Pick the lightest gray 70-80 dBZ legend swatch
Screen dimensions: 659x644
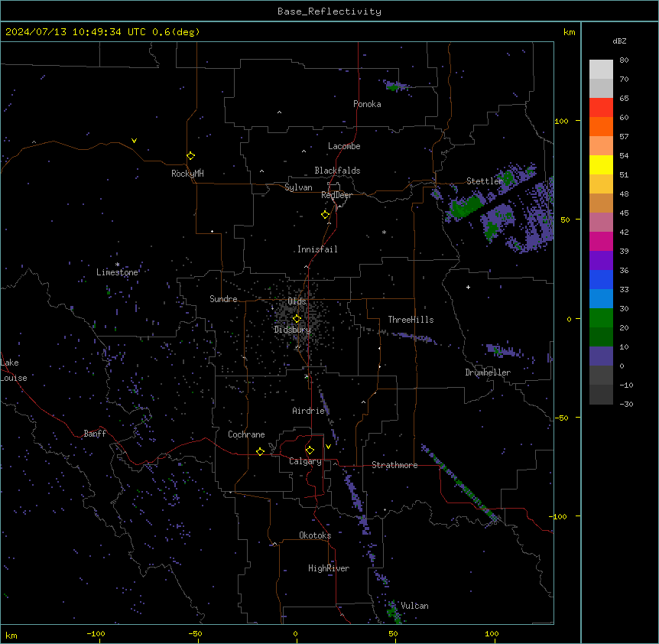[x=601, y=69]
